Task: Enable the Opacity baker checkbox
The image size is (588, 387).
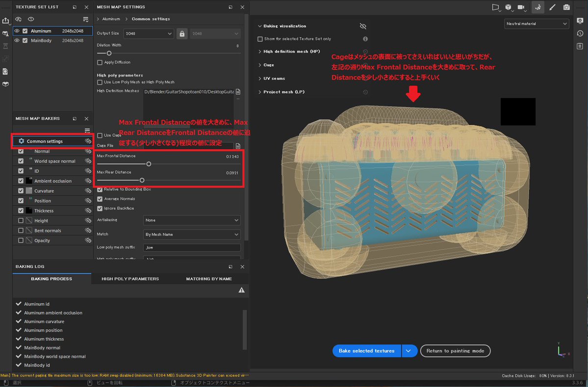Action: coord(21,240)
